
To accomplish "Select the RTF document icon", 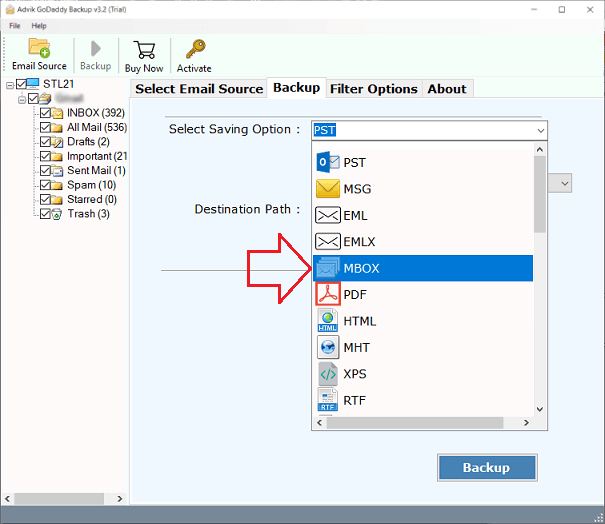I will click(x=328, y=400).
